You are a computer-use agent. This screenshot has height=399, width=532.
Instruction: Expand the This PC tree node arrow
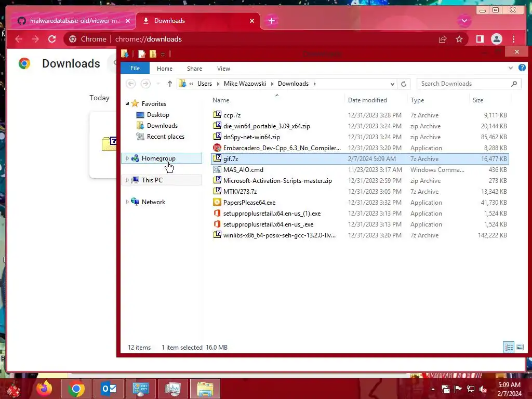point(128,180)
